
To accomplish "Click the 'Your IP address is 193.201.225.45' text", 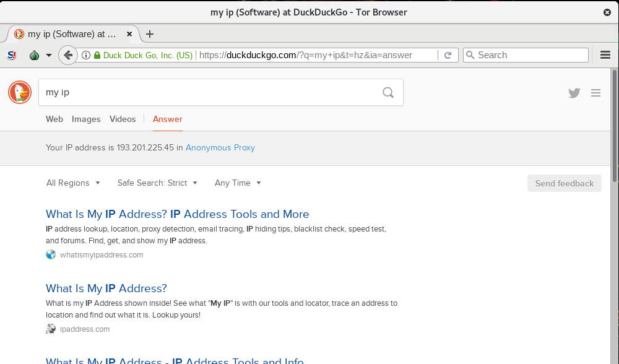I will coord(110,147).
